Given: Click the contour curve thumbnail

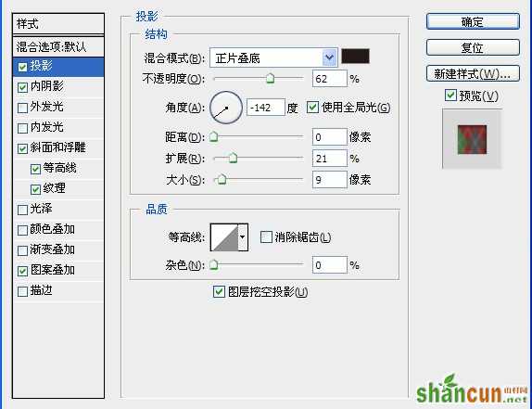Looking at the screenshot, I should (x=224, y=237).
